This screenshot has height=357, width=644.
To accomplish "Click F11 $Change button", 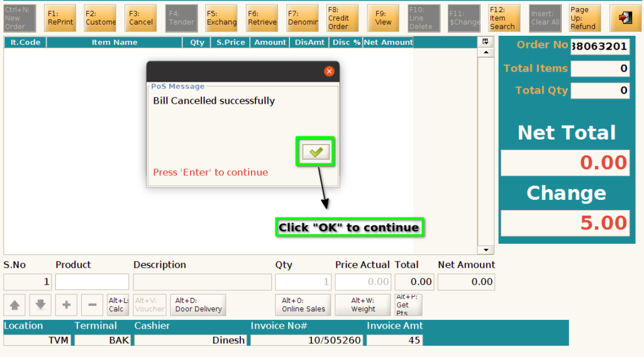I will pyautogui.click(x=464, y=18).
